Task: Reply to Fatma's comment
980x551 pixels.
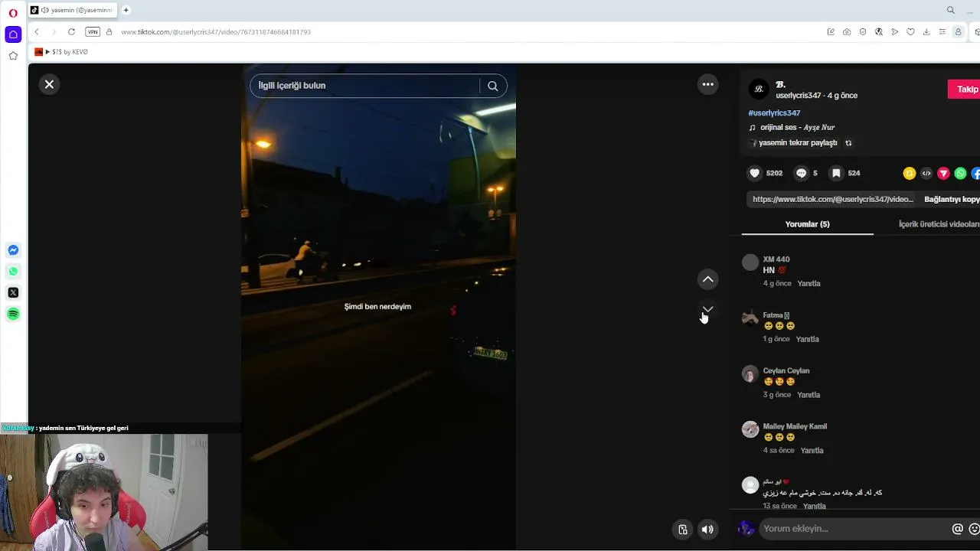Action: pos(807,339)
